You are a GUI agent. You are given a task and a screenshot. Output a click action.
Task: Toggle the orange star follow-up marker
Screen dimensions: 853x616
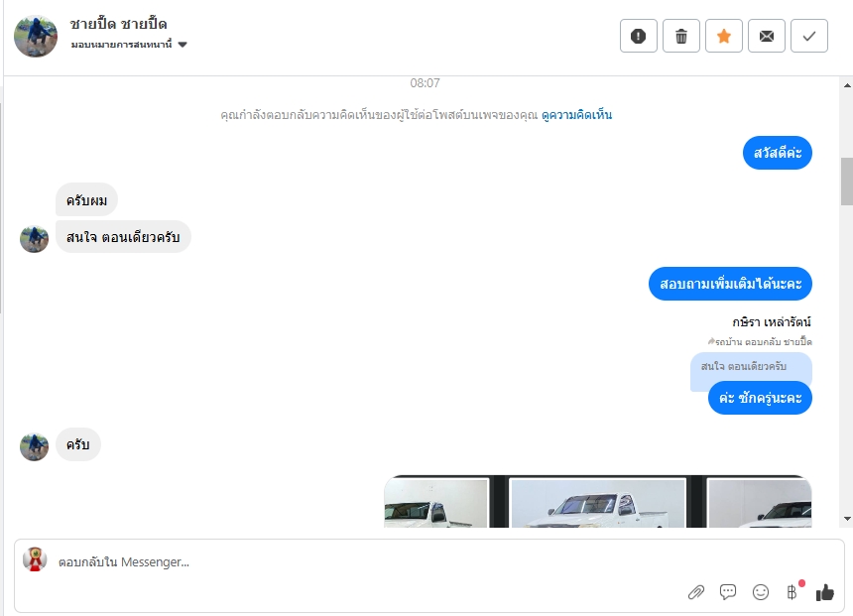point(723,36)
